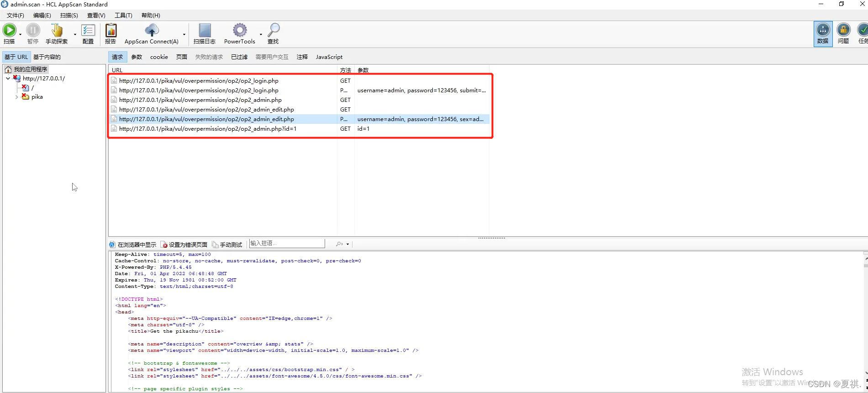Switch to the Data (数据) view

[x=823, y=34]
